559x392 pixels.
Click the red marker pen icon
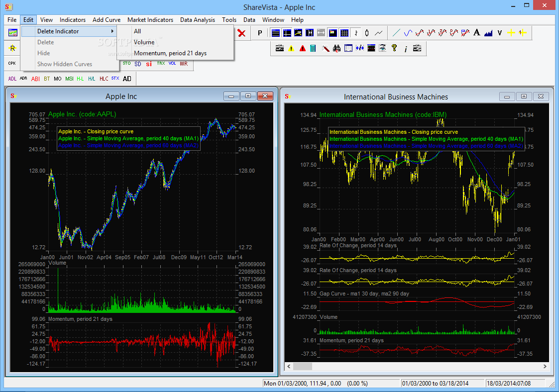click(326, 48)
